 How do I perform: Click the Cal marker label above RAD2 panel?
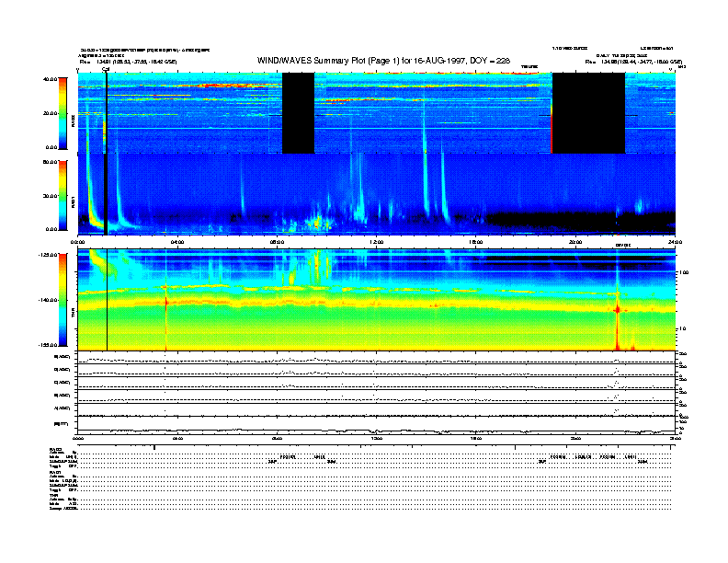(x=106, y=69)
